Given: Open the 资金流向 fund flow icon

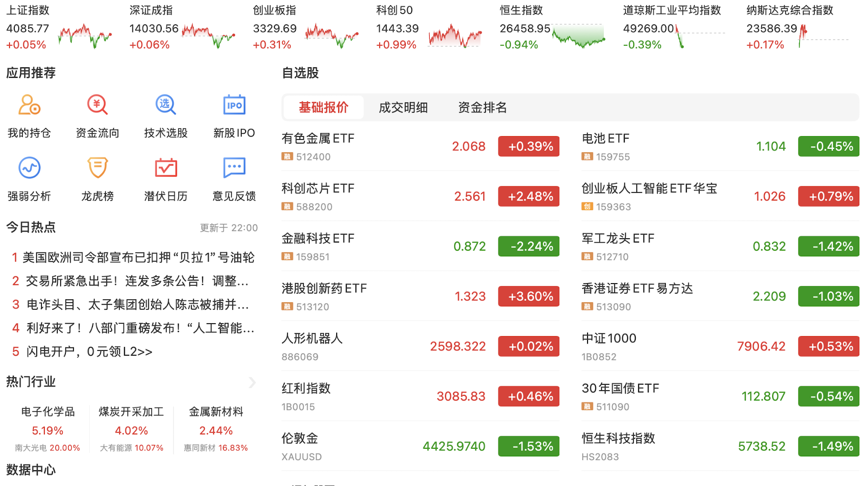Looking at the screenshot, I should (x=97, y=106).
